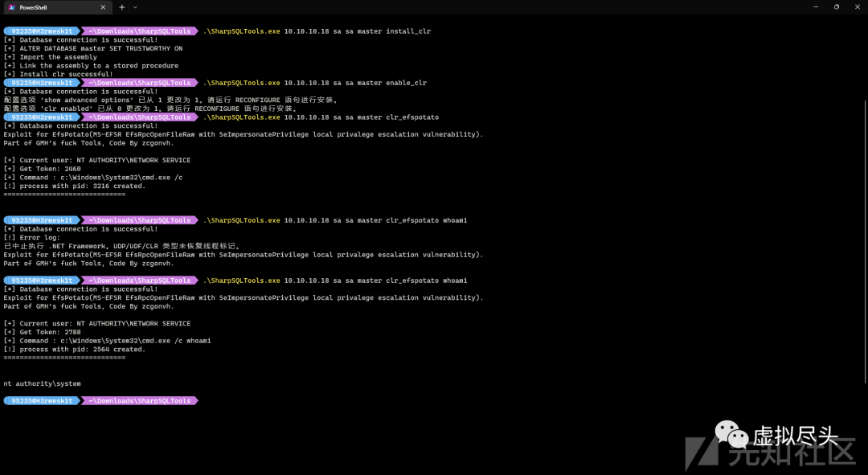Click the terminal vertical scrollbar
This screenshot has width=868, height=475.
pos(866,241)
